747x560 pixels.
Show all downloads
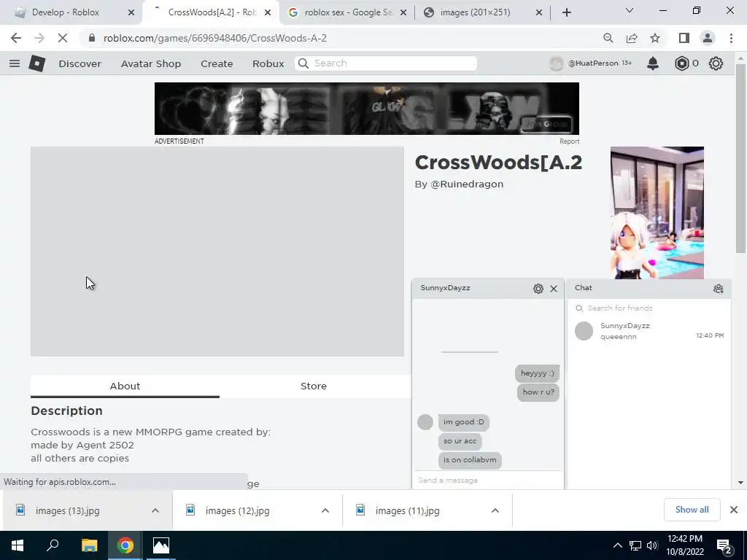point(692,510)
